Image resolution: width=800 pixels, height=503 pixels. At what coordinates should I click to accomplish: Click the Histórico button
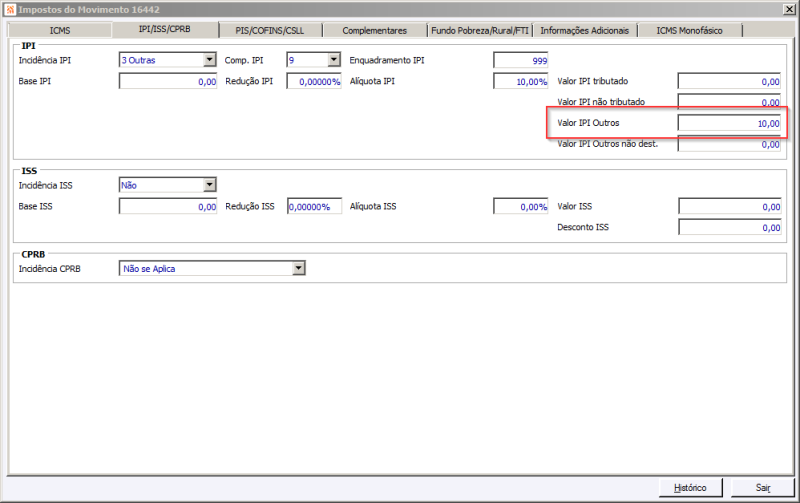[x=690, y=488]
